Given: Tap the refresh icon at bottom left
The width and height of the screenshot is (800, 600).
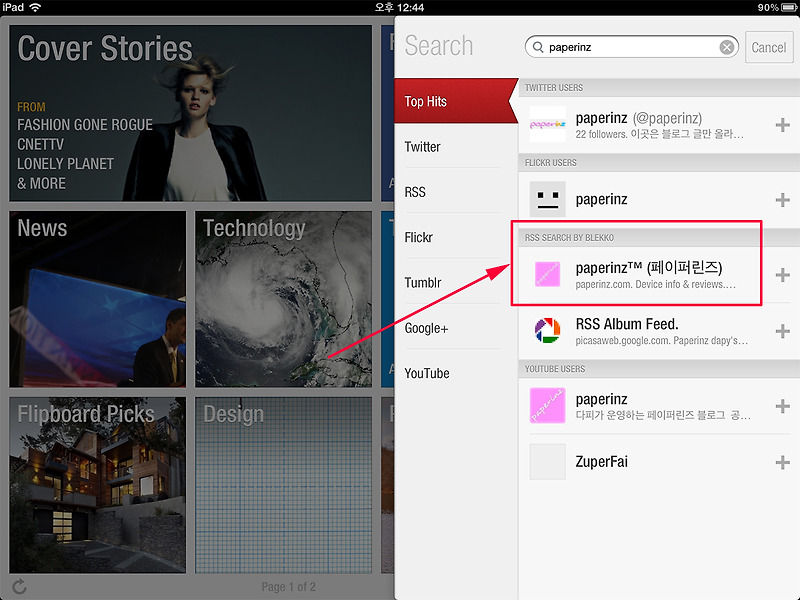Looking at the screenshot, I should (19, 586).
